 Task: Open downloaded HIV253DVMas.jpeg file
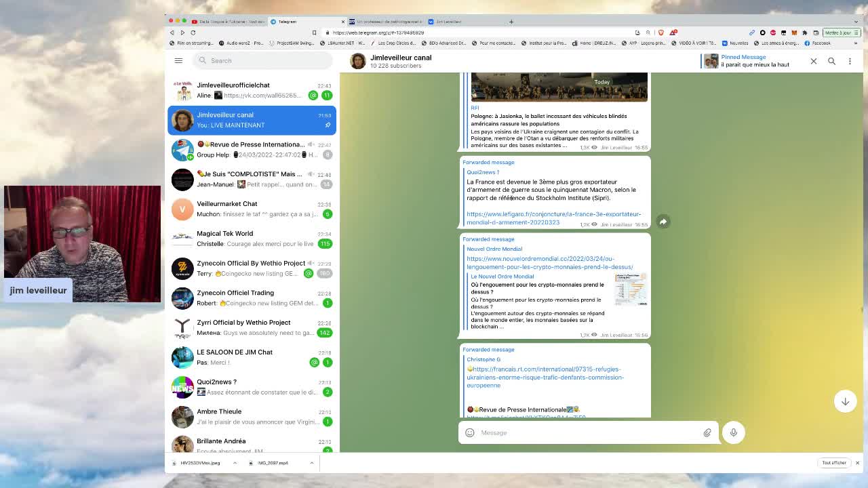[x=197, y=463]
